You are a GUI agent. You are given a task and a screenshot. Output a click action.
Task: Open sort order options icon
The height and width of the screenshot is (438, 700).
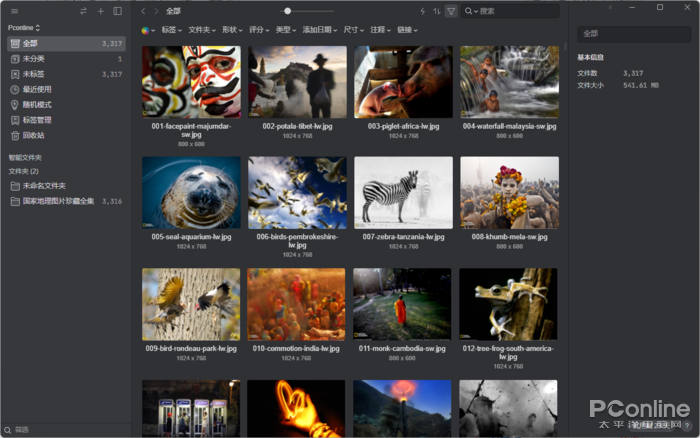pos(436,11)
